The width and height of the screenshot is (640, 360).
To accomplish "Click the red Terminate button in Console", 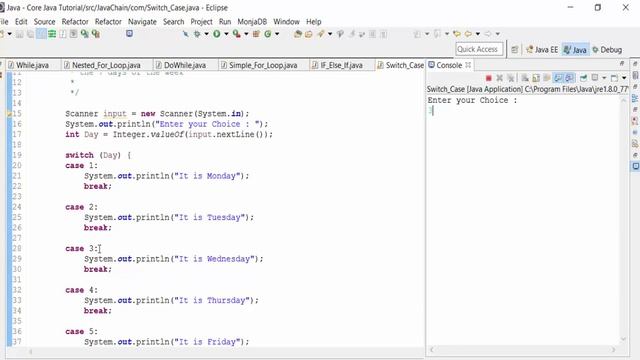I will 489,78.
